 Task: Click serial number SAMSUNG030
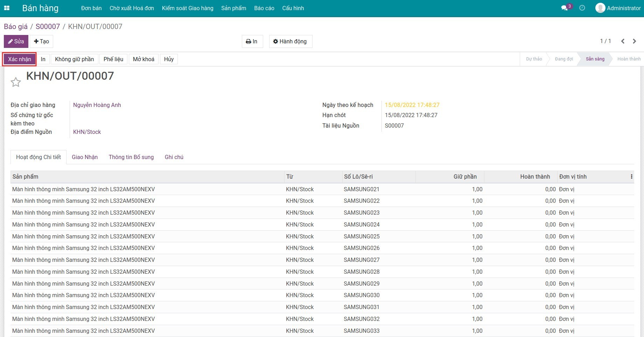pos(362,295)
